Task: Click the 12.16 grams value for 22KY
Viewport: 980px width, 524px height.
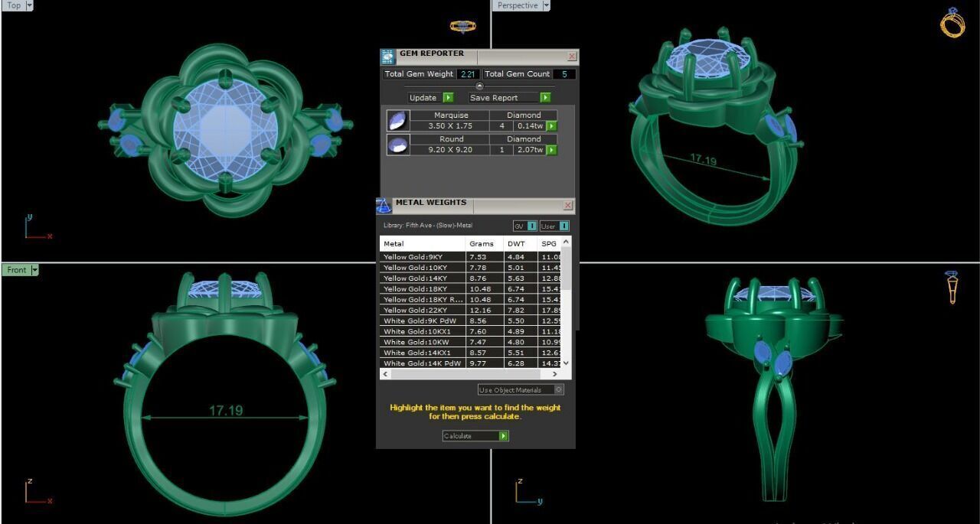Action: point(485,311)
